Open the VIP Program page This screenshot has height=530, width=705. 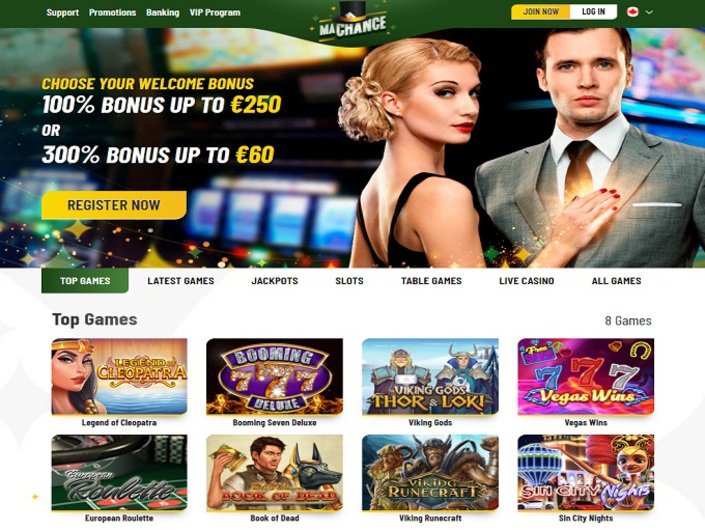pos(215,13)
